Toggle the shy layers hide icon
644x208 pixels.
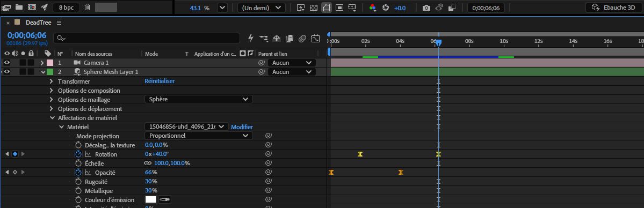click(277, 38)
